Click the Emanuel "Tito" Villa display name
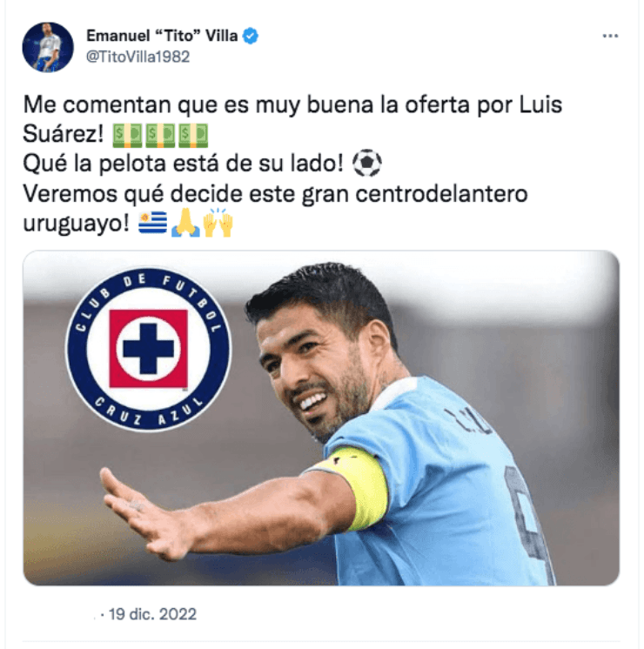The width and height of the screenshot is (644, 649). click(162, 36)
